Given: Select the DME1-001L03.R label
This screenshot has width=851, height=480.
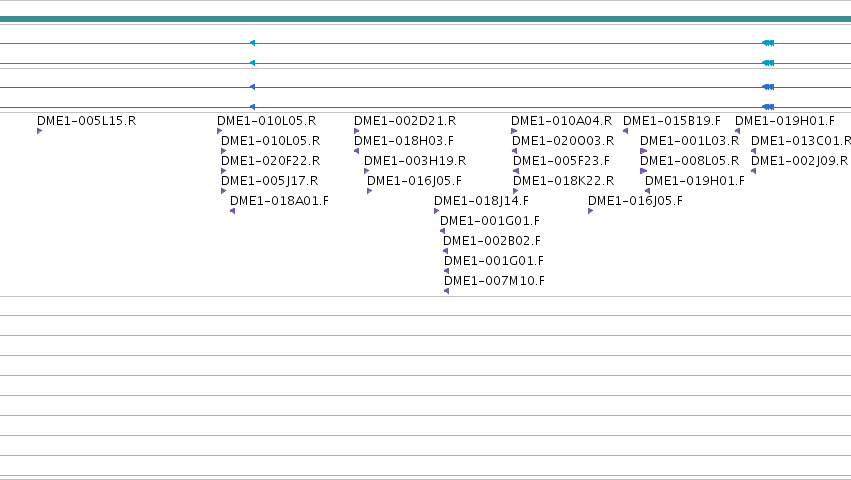Looking at the screenshot, I should [689, 141].
